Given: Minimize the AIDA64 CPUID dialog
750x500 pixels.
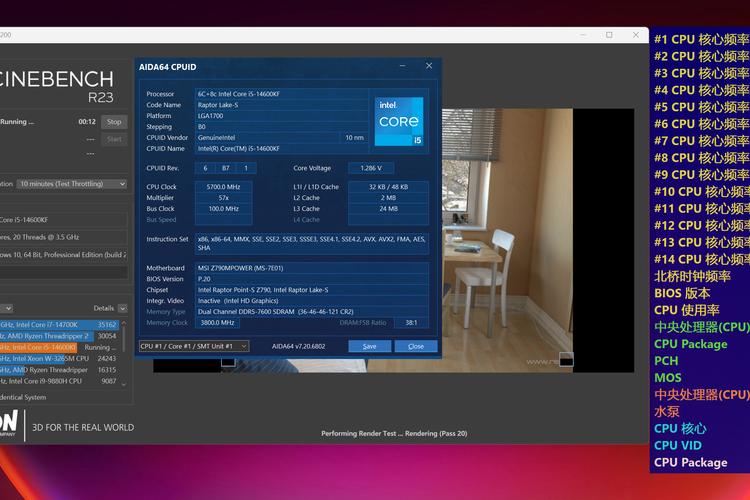Looking at the screenshot, I should tap(401, 67).
